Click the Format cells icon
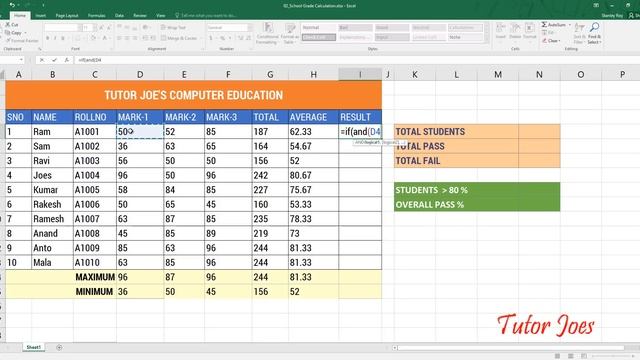Screen dimensions: 640x360 coord(529,31)
